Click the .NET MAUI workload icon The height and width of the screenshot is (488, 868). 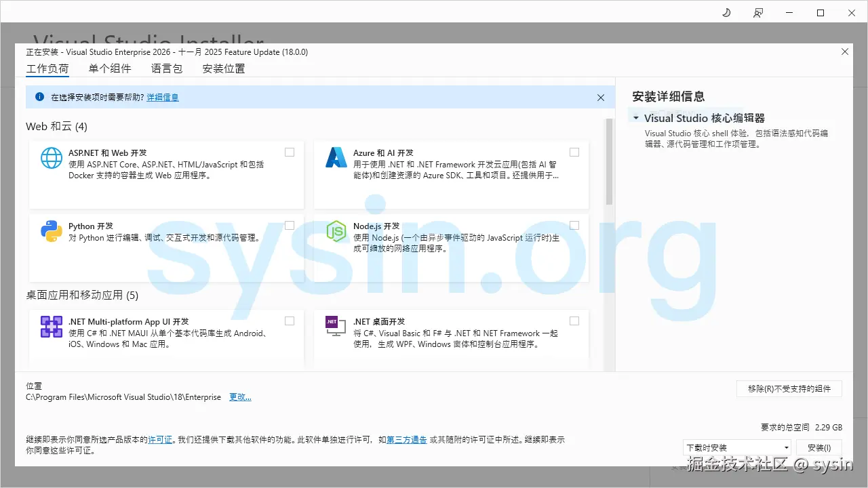tap(52, 327)
